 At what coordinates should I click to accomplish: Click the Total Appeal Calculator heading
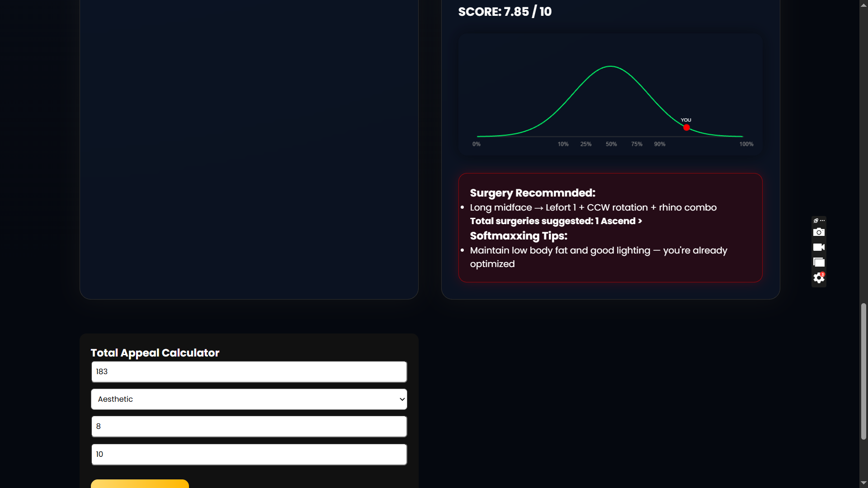tap(155, 353)
